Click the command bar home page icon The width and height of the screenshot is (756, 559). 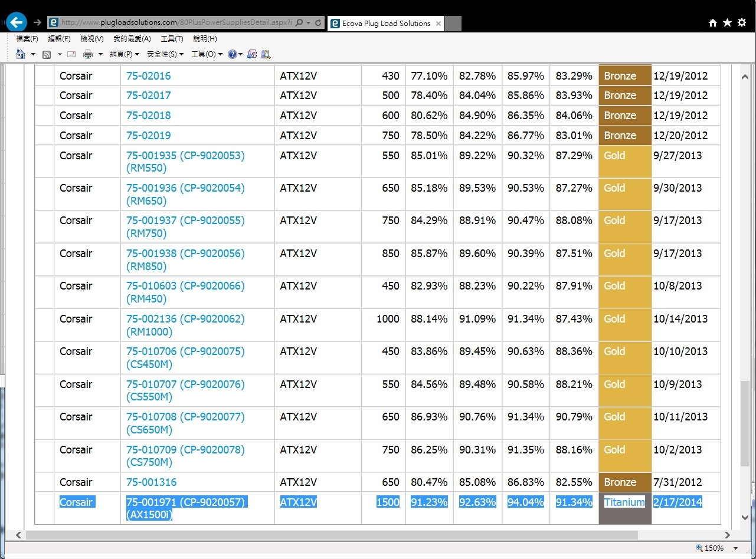21,54
